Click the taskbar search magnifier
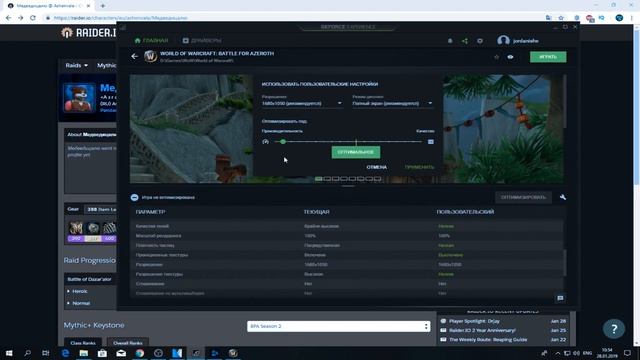640x360 pixels. pyautogui.click(x=27, y=353)
